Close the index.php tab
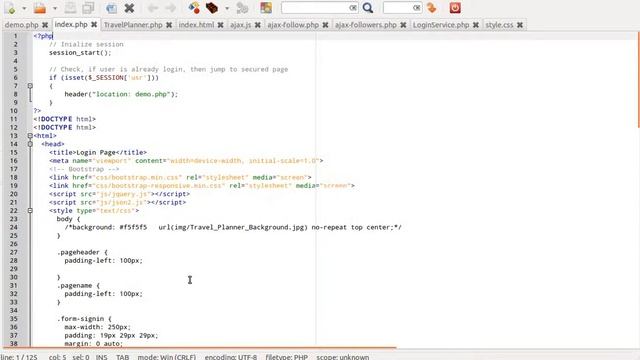Screen dimensions: 640x360 [x=94, y=24]
